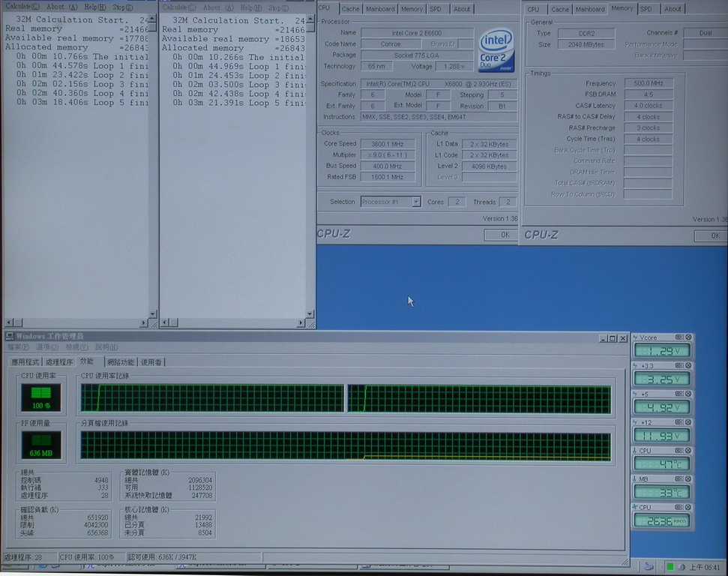728x576 pixels.
Task: Expand hidden system tray icons chevron
Action: tap(661, 567)
